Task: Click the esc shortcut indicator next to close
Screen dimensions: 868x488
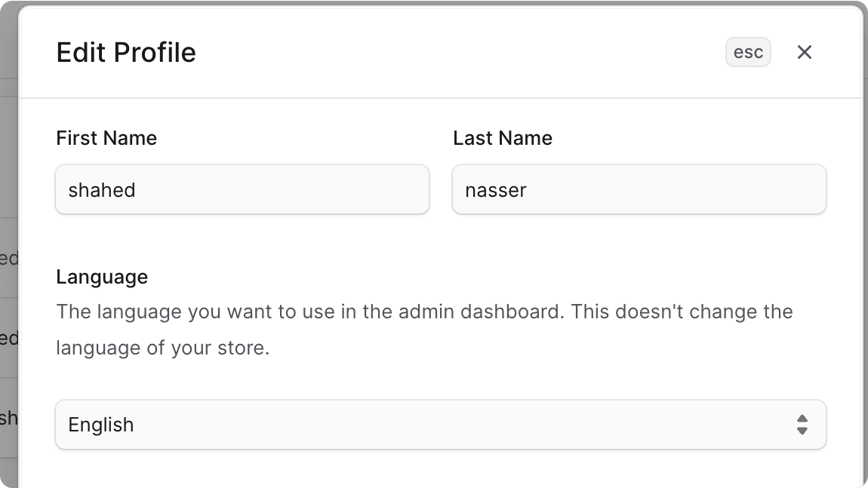Action: (748, 52)
